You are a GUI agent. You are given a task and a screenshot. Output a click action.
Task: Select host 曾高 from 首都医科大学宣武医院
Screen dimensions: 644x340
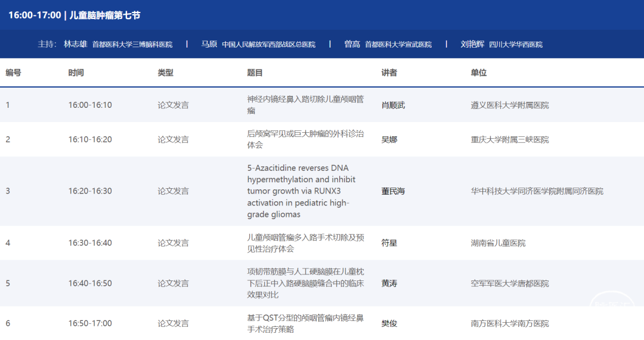click(x=352, y=44)
